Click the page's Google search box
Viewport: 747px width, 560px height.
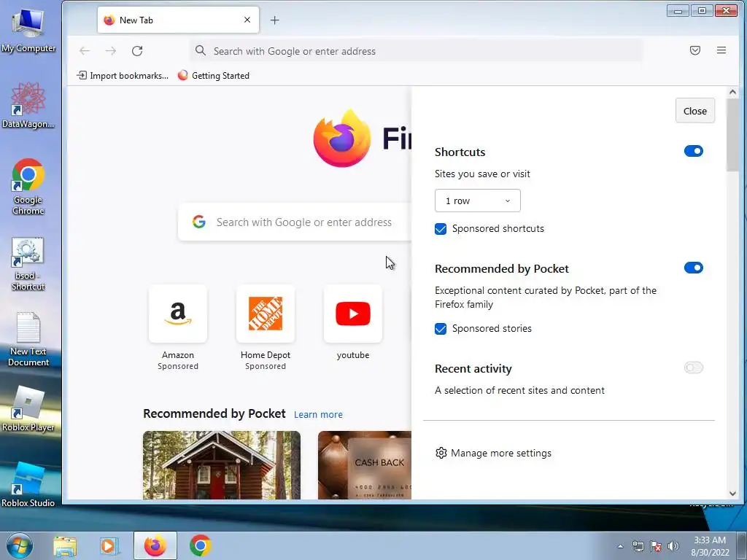pyautogui.click(x=295, y=222)
